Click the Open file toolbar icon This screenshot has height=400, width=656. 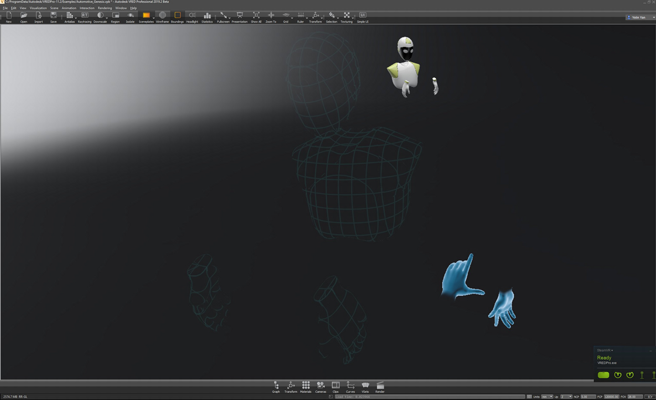(x=23, y=17)
